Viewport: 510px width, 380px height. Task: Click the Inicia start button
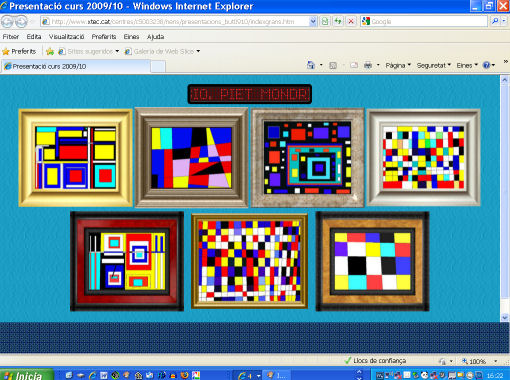pyautogui.click(x=27, y=375)
